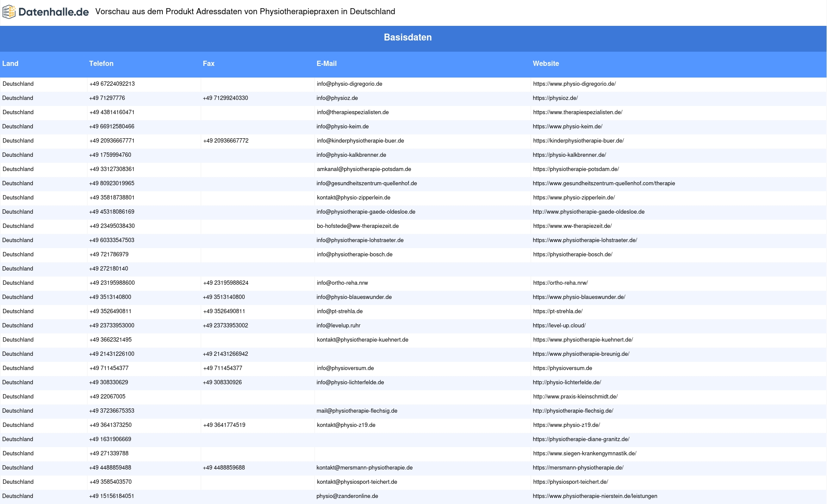
Task: Click the Datenhalle.de brand name
Action: pos(54,12)
